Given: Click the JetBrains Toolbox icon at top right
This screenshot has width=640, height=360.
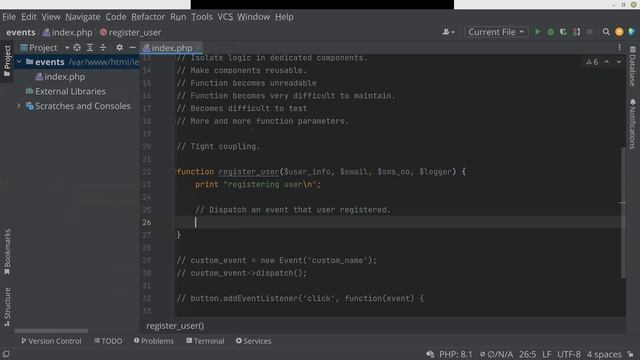Looking at the screenshot, I should [632, 32].
